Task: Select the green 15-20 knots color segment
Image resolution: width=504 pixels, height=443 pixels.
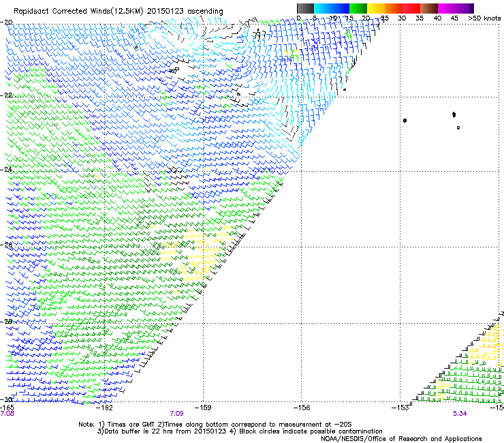Action: [x=358, y=8]
